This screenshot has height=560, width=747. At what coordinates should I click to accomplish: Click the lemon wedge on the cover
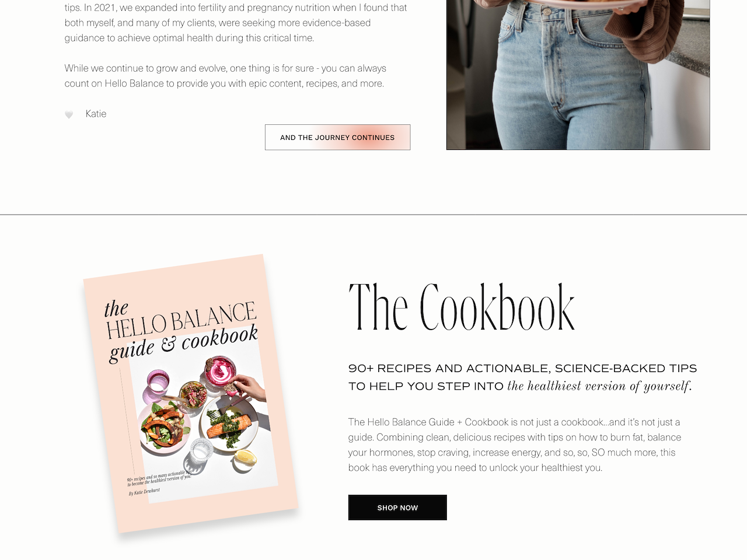tap(245, 457)
